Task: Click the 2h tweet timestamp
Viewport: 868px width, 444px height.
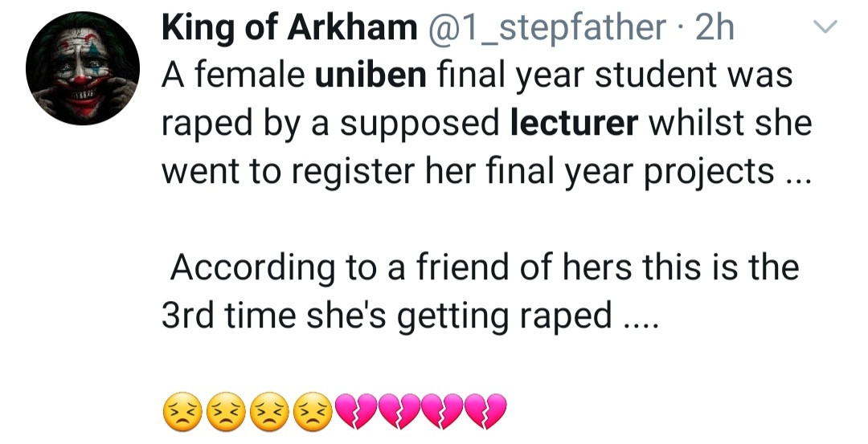Action: coord(714,29)
